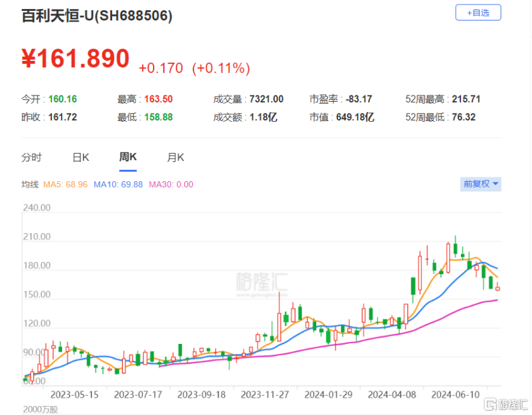
Task: Click the MA30: 0.00 indicator label
Action: coord(171,184)
